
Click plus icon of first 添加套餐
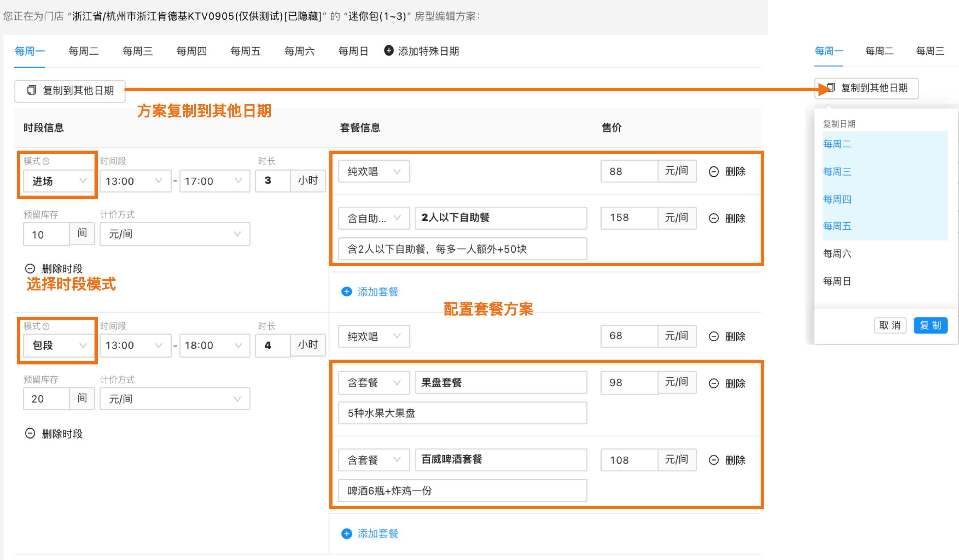click(x=347, y=291)
